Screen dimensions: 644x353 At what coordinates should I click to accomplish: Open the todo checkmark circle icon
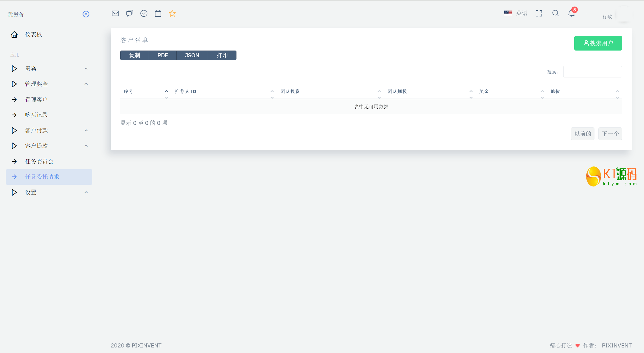(x=144, y=13)
